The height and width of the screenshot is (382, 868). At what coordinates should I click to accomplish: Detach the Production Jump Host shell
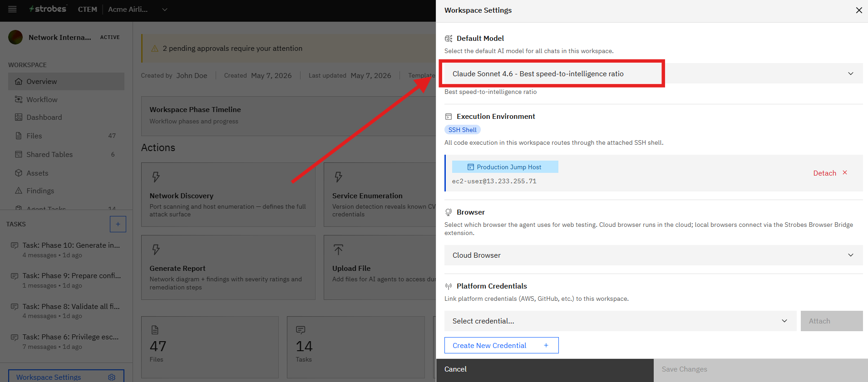[x=830, y=173]
